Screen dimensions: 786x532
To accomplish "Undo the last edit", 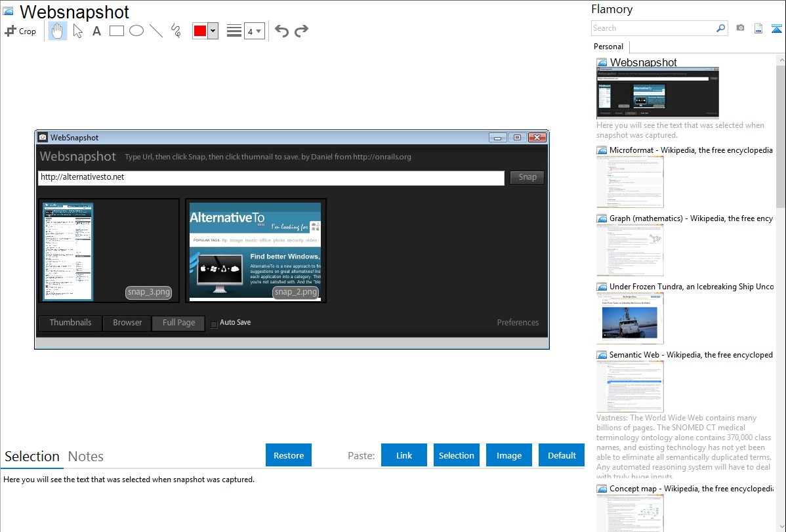I will (281, 31).
